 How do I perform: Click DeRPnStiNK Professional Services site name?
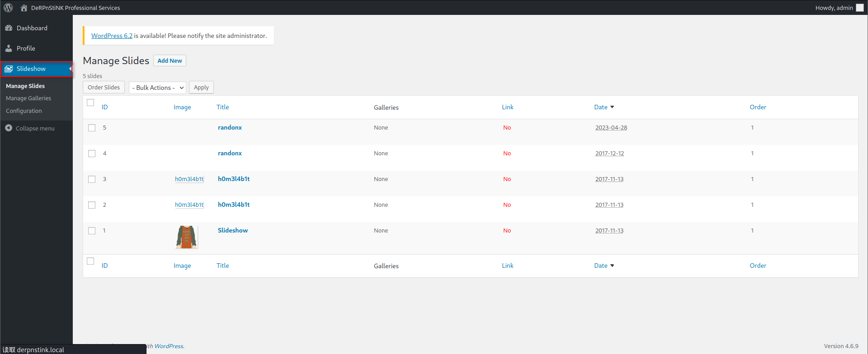(x=75, y=8)
